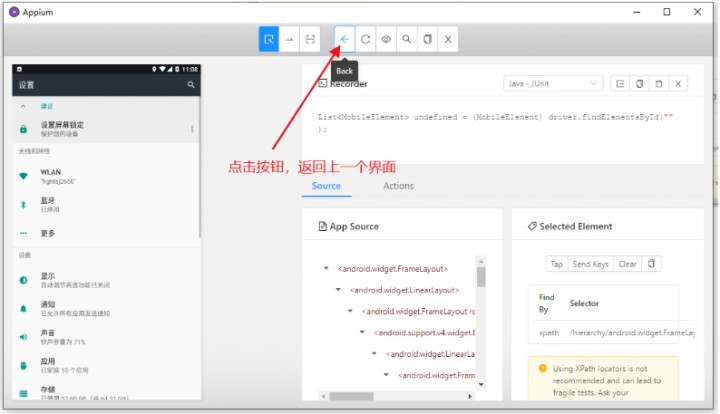720x414 pixels.
Task: Select the top <android.widget.FrameLayout> row
Action: point(393,269)
